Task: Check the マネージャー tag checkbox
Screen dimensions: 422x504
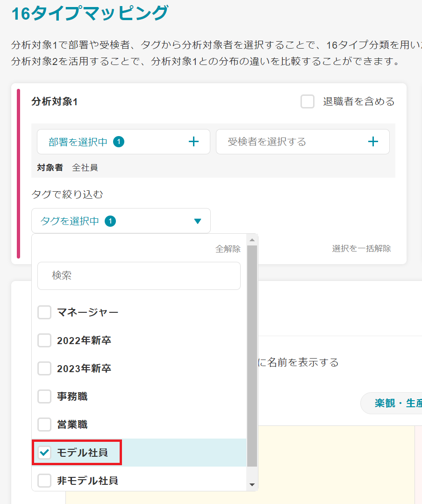Action: tap(44, 312)
